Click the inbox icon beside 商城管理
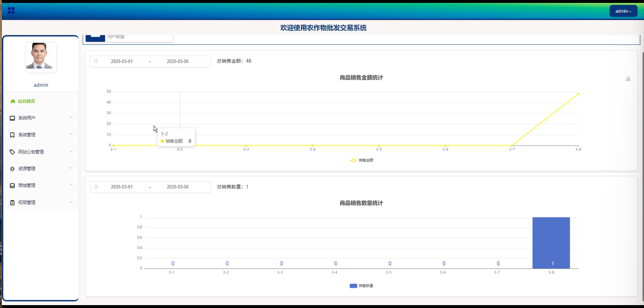Screen dimensions: 644x308 pos(13,186)
